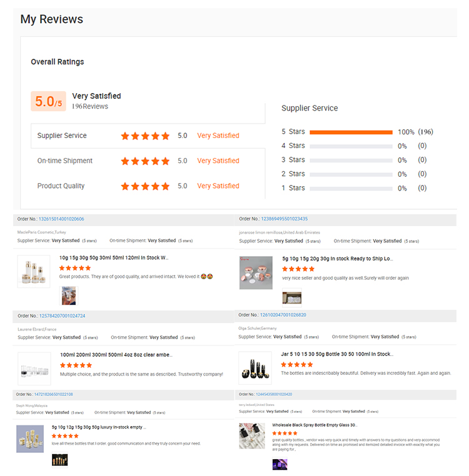Open 'Jar 5 10 15 30 50g Bottle' product title
The width and height of the screenshot is (469, 476).
[x=337, y=354]
